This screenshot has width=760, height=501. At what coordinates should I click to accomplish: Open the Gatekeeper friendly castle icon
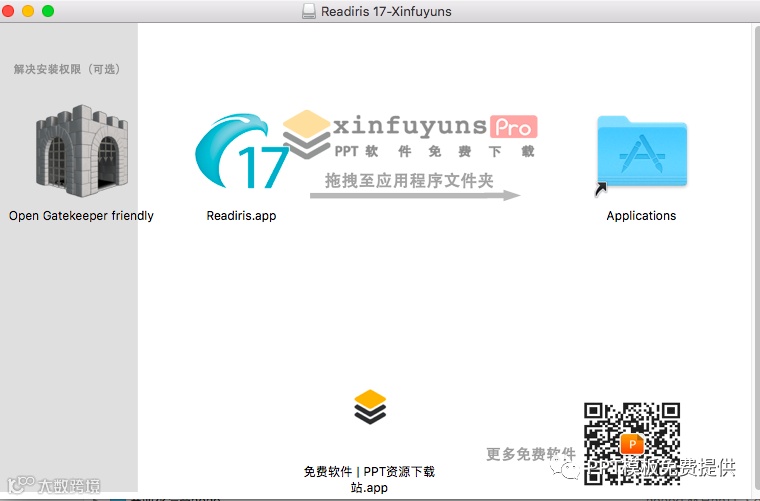click(x=81, y=151)
